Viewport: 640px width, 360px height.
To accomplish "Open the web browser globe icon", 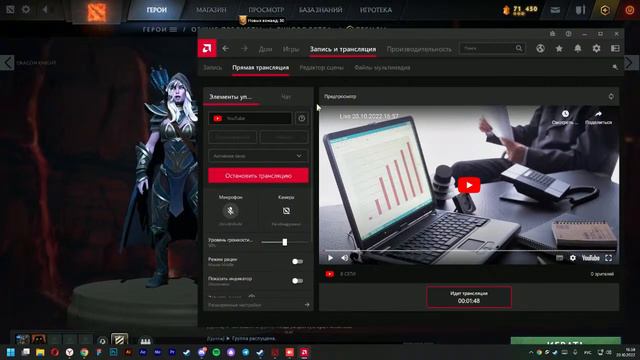I will coord(540,49).
